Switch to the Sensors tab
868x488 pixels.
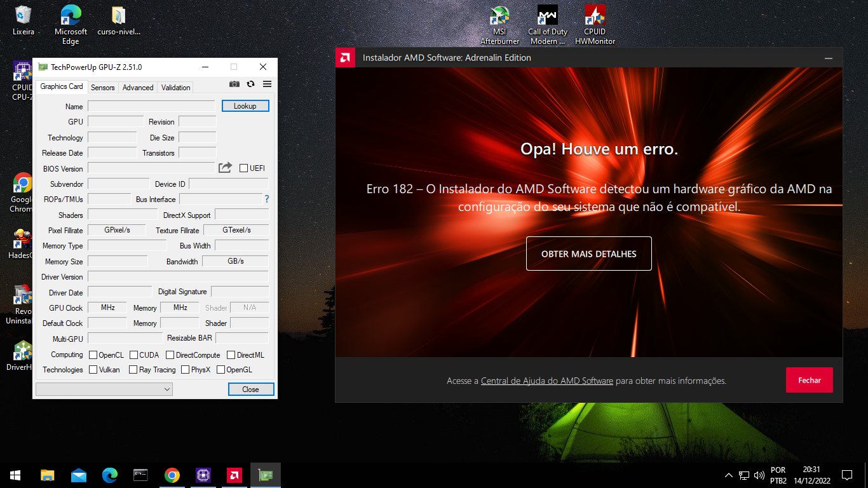pos(103,88)
